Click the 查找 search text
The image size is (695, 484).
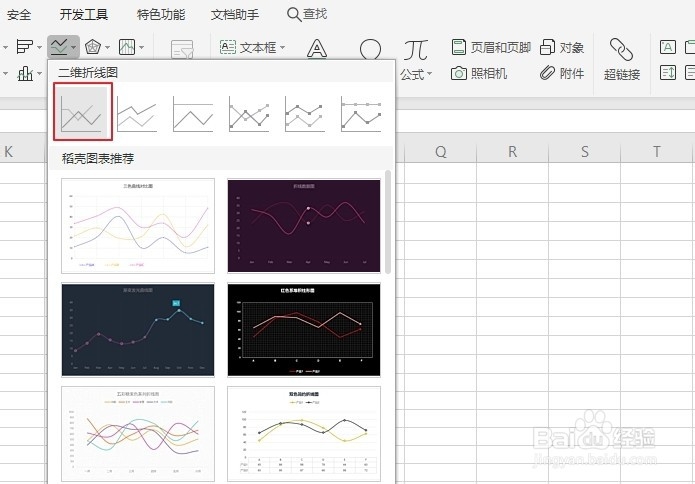tap(315, 14)
